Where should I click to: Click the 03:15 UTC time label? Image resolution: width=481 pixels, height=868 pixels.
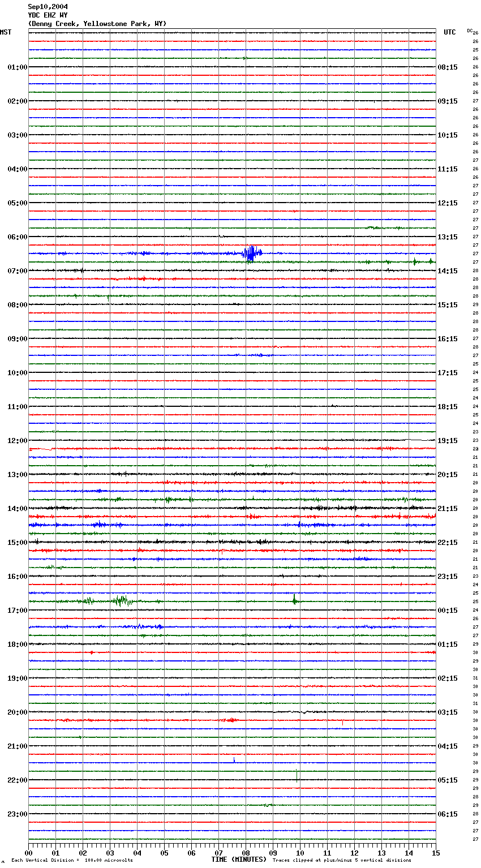coord(448,712)
